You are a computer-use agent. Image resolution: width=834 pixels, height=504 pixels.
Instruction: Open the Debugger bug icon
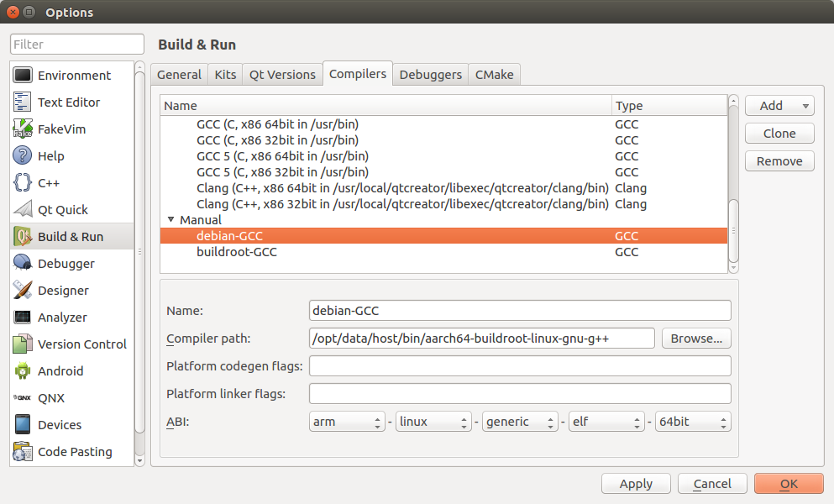tap(23, 264)
